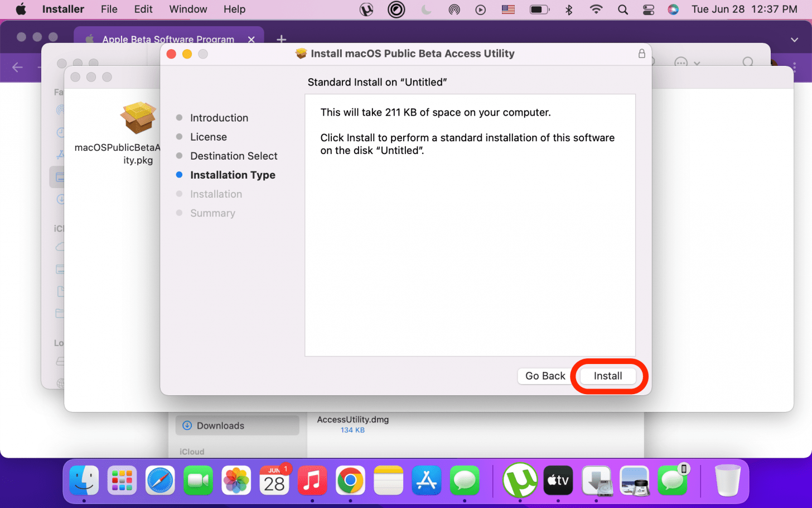The image size is (812, 508).
Task: Select the License step in installer sidebar
Action: pyautogui.click(x=208, y=137)
